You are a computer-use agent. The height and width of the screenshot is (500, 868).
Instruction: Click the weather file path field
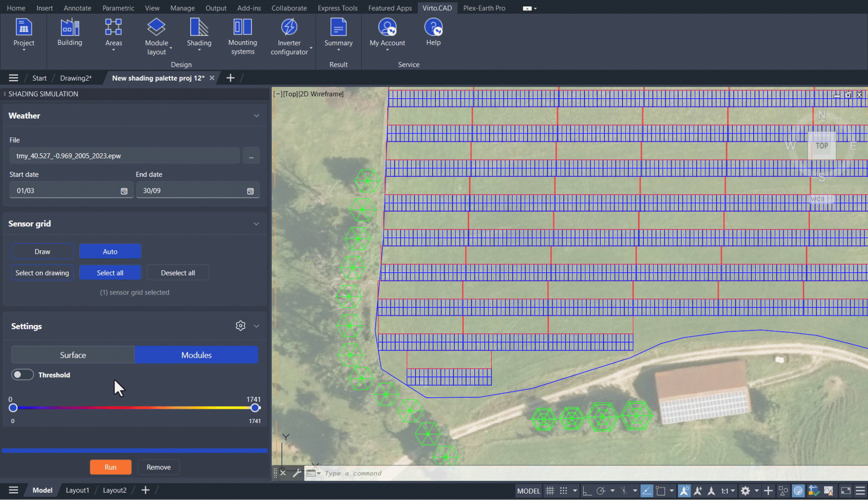(x=125, y=156)
